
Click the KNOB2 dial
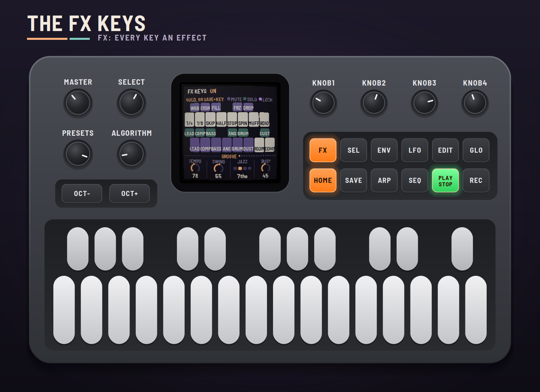374,103
